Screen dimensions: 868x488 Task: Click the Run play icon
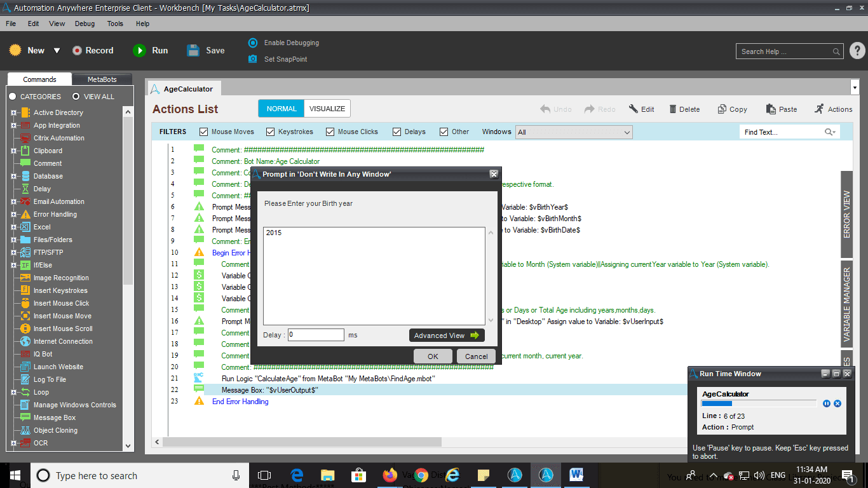(x=139, y=50)
